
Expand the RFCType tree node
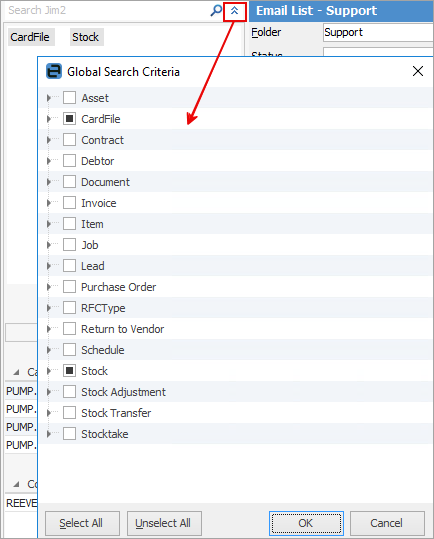click(x=49, y=308)
